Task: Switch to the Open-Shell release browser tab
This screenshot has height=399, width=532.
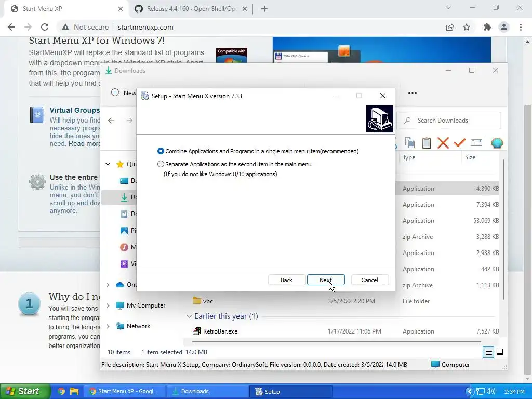Action: tap(192, 9)
